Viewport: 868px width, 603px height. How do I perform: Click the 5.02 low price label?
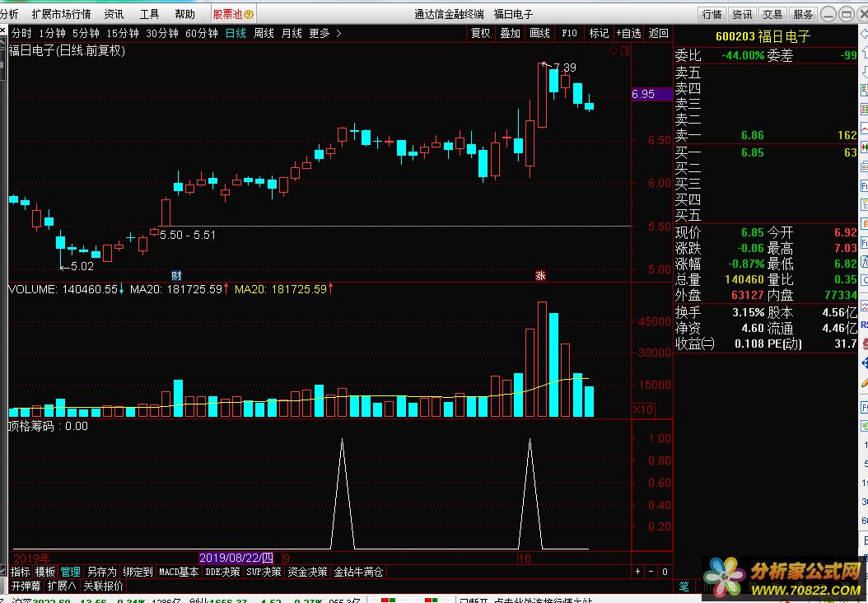[82, 266]
